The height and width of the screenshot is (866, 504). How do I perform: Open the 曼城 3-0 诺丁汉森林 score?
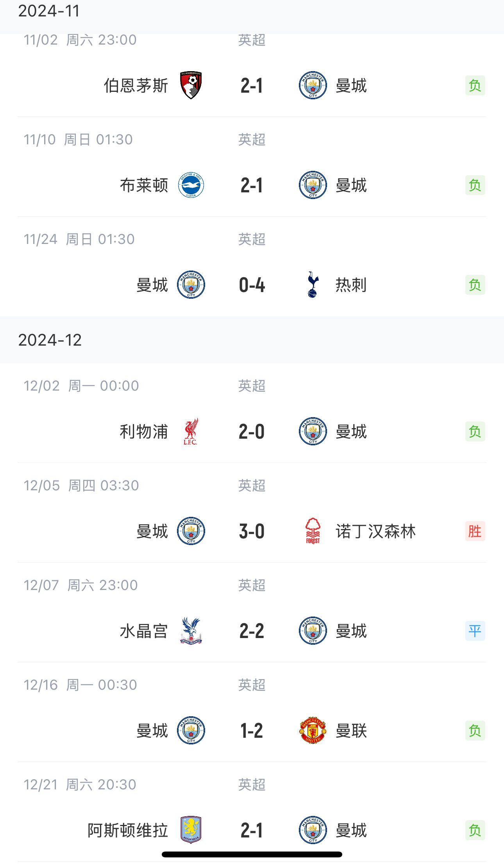click(x=252, y=531)
